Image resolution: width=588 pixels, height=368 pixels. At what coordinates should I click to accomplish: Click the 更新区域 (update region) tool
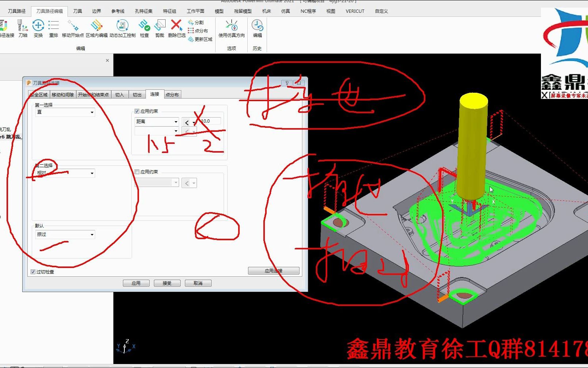pos(200,39)
